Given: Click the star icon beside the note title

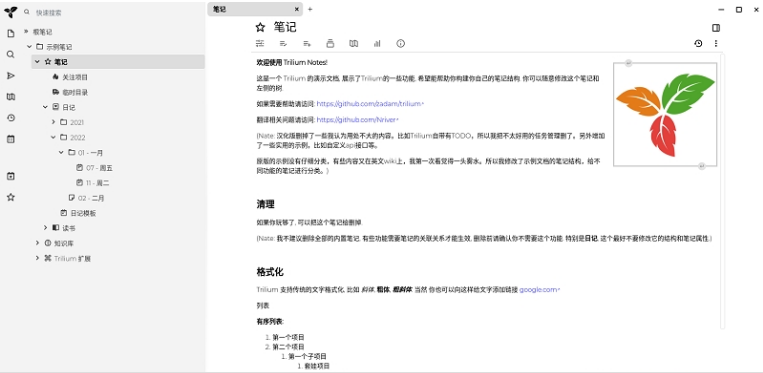Looking at the screenshot, I should pos(260,27).
